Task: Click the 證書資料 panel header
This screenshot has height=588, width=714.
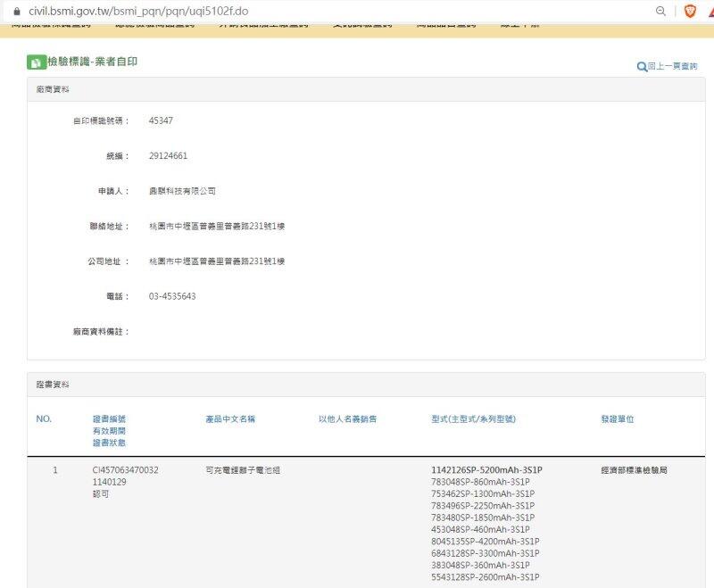Action: click(53, 385)
